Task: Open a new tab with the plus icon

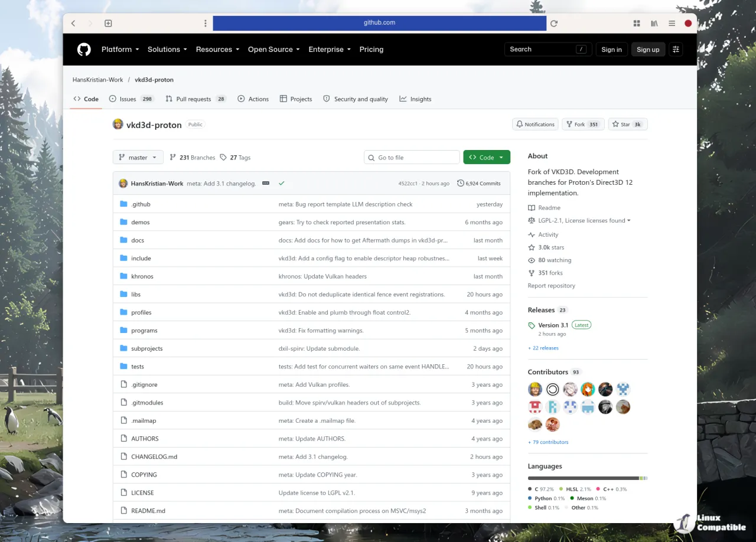Action: pos(108,23)
